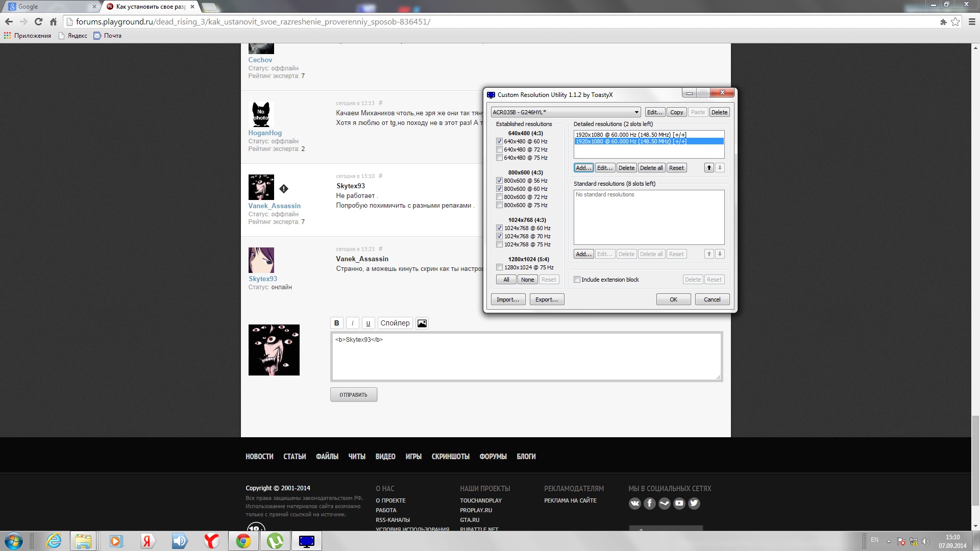This screenshot has height=551, width=980.
Task: Click the Import... button
Action: tap(508, 299)
